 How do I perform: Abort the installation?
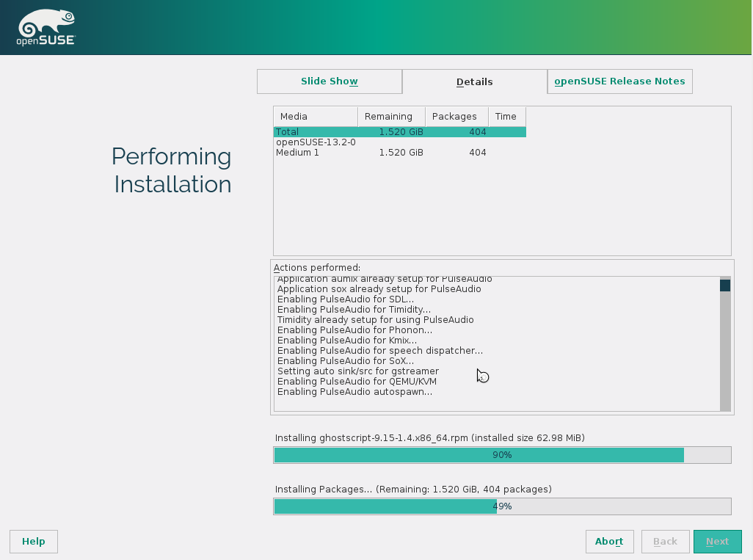609,541
